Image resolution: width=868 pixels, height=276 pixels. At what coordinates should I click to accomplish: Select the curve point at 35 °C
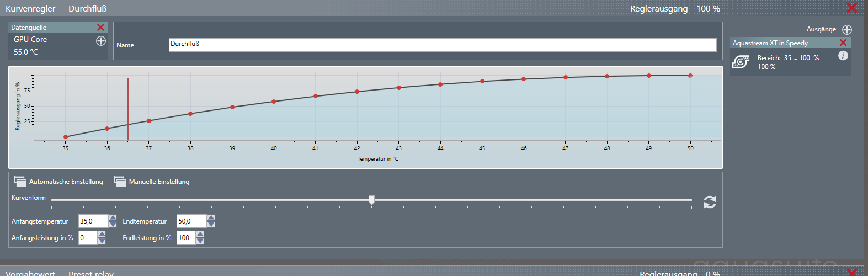(x=66, y=137)
